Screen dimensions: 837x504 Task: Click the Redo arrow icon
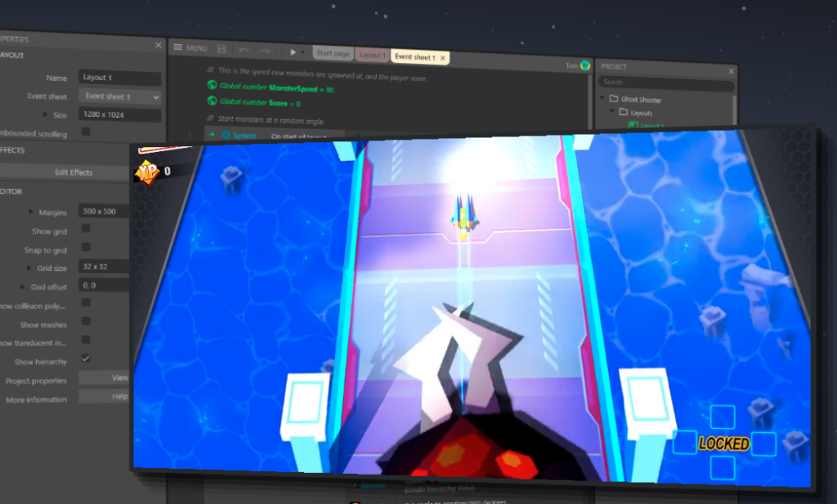[x=265, y=51]
